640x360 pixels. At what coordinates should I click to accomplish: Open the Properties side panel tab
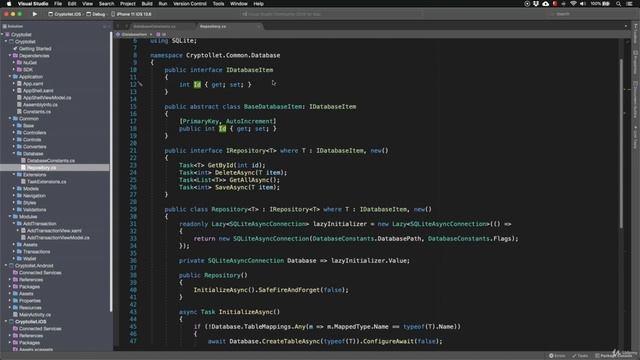(636, 62)
